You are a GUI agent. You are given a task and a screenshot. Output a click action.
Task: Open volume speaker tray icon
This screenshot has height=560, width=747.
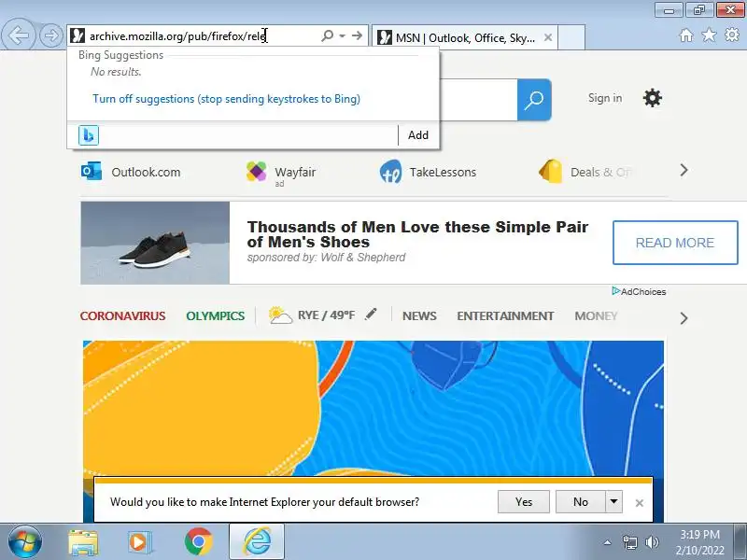pyautogui.click(x=652, y=542)
